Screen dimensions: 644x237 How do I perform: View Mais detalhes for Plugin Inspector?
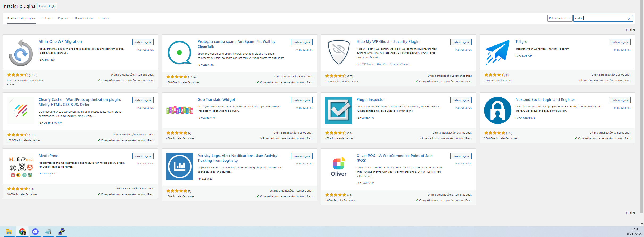[x=463, y=108]
